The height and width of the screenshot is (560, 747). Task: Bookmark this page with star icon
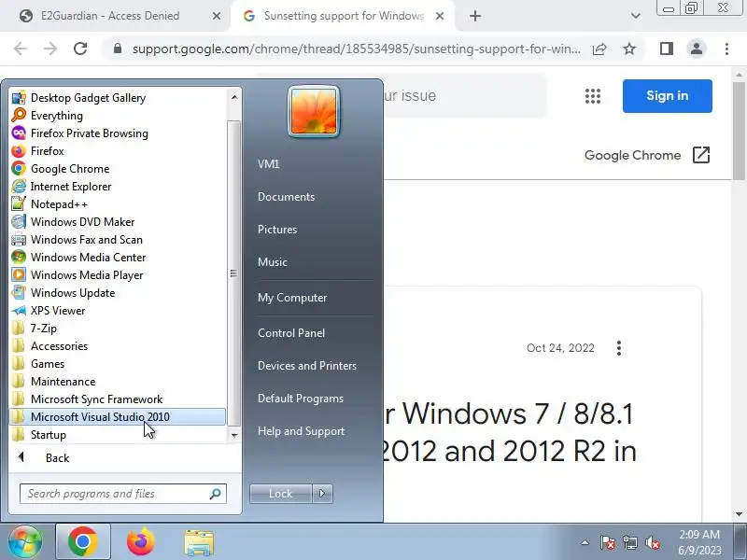pyautogui.click(x=629, y=49)
